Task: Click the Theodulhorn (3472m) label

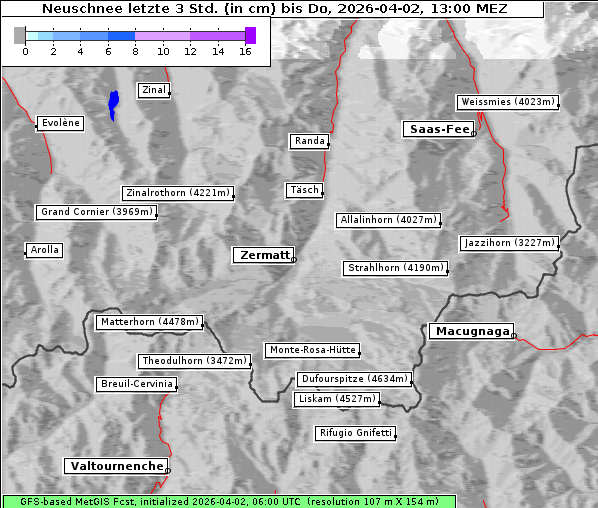Action: tap(195, 361)
